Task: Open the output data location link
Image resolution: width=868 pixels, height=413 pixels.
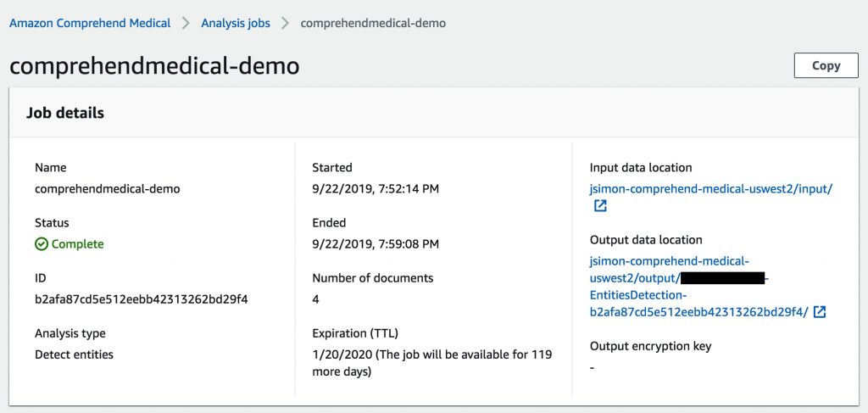Action: tap(700, 287)
